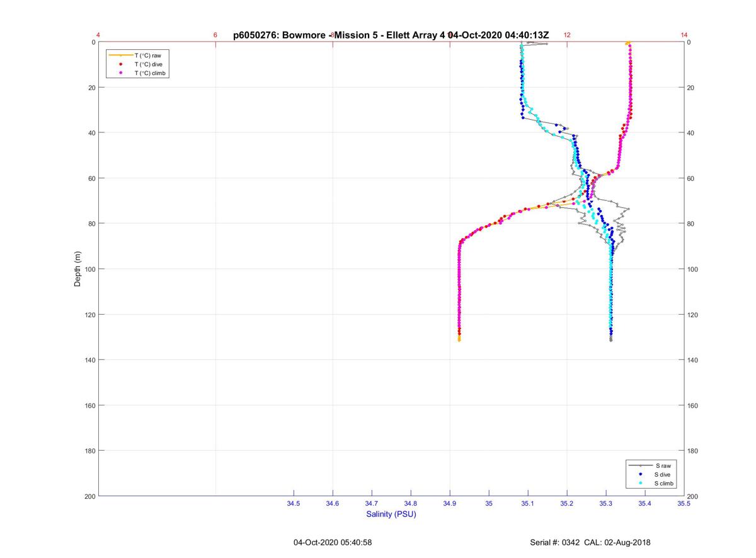Click the blue dot marker beside 'S dive'
This screenshot has width=756, height=558.
click(x=641, y=474)
